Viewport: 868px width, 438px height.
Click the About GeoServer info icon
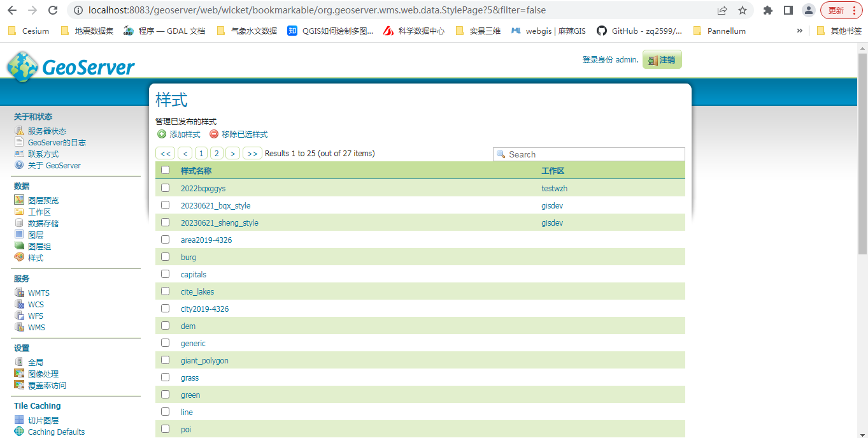click(19, 165)
